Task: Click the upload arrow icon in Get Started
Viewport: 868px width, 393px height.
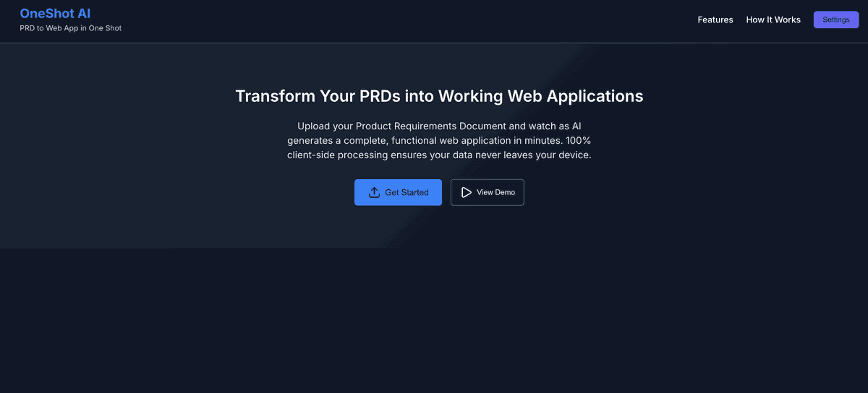Action: click(x=374, y=192)
